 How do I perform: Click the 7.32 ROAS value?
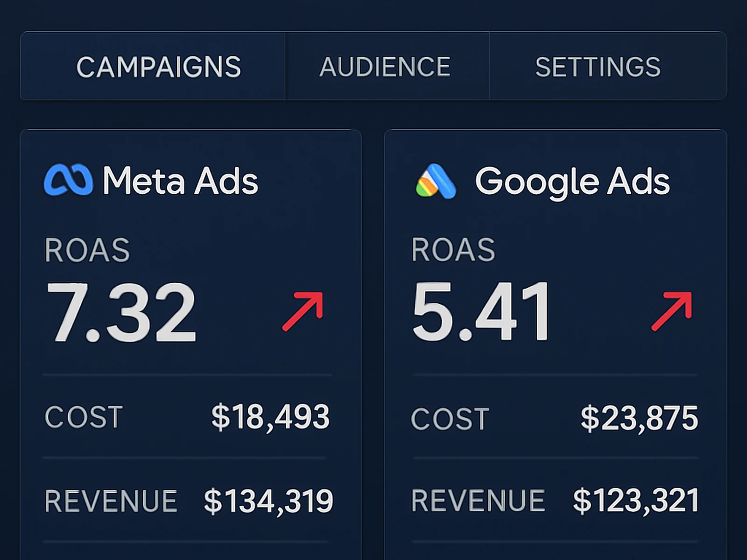coord(121,313)
